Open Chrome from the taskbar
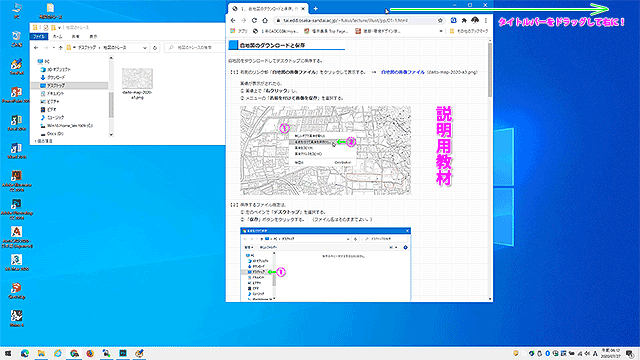 tap(74, 353)
